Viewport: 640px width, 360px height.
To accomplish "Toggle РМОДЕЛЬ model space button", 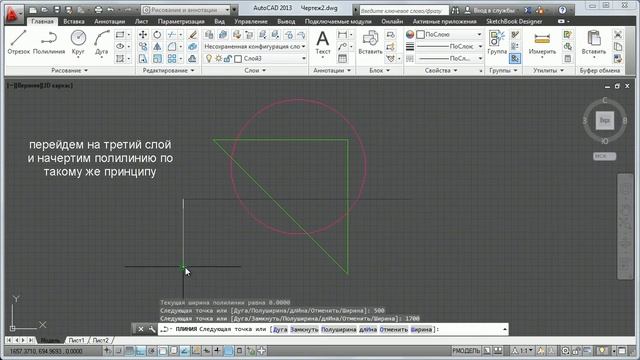I will (466, 351).
